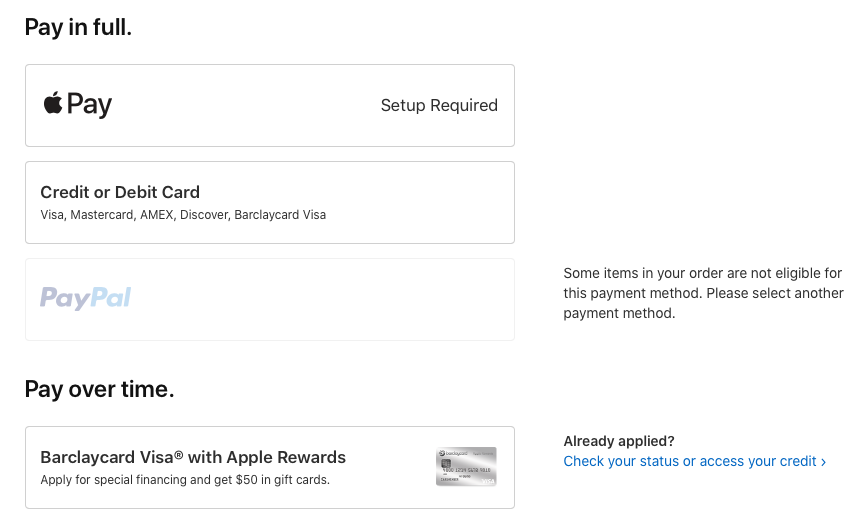Click the Apple symbol in the Apple Pay logo
Image resolution: width=864 pixels, height=521 pixels.
(x=53, y=102)
